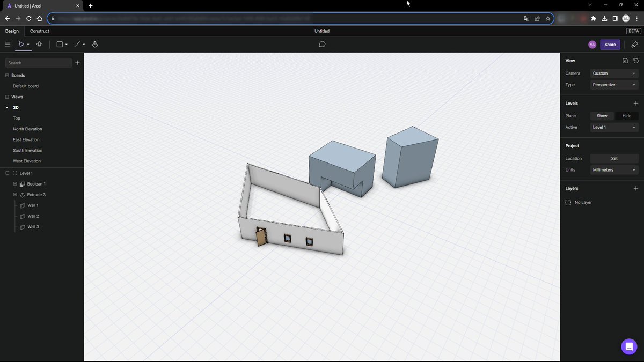Image resolution: width=644 pixels, height=362 pixels.
Task: Go to browser home page
Action: pyautogui.click(x=39, y=18)
